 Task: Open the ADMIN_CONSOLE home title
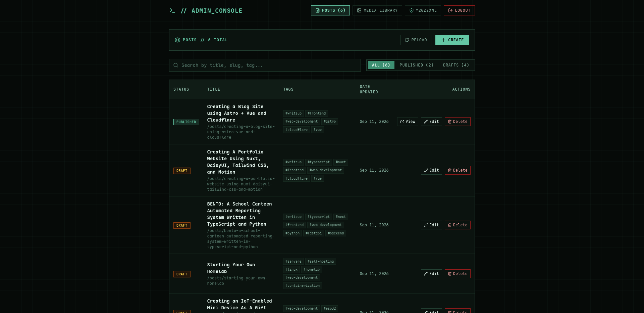click(x=217, y=11)
